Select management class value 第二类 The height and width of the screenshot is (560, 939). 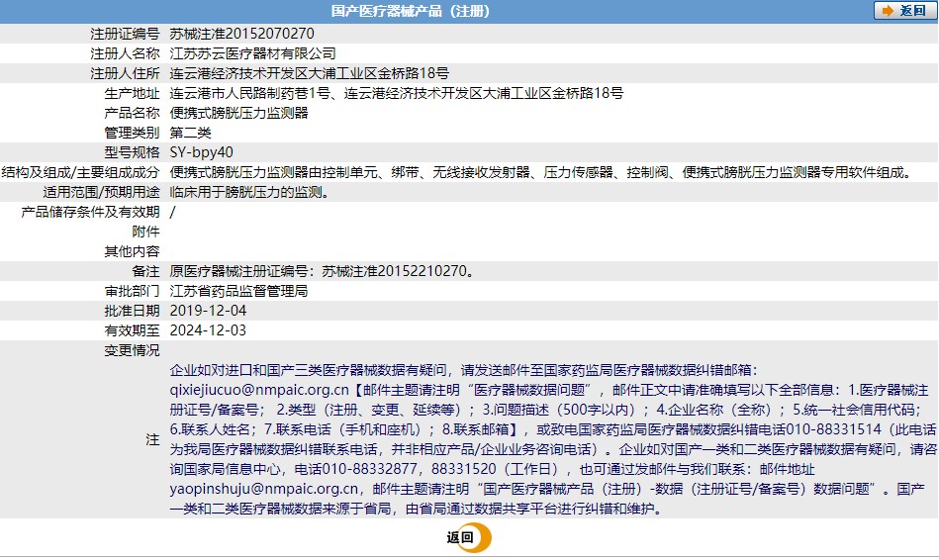tap(190, 133)
